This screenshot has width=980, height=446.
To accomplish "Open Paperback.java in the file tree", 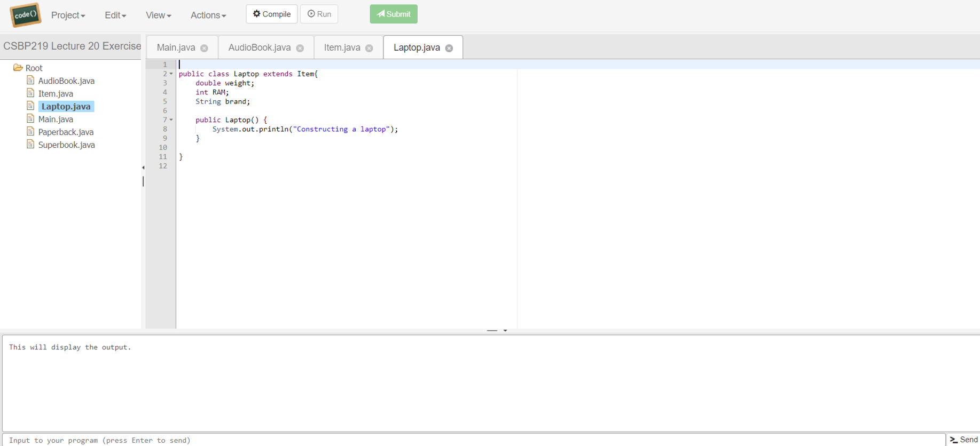I will point(66,132).
